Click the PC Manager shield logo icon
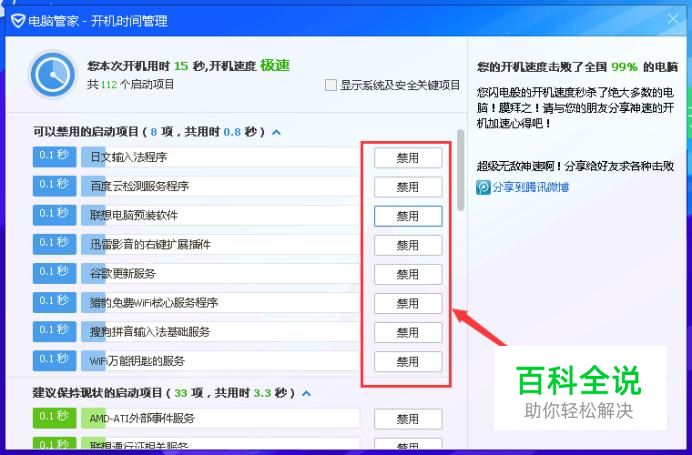This screenshot has width=692, height=455. (x=18, y=21)
